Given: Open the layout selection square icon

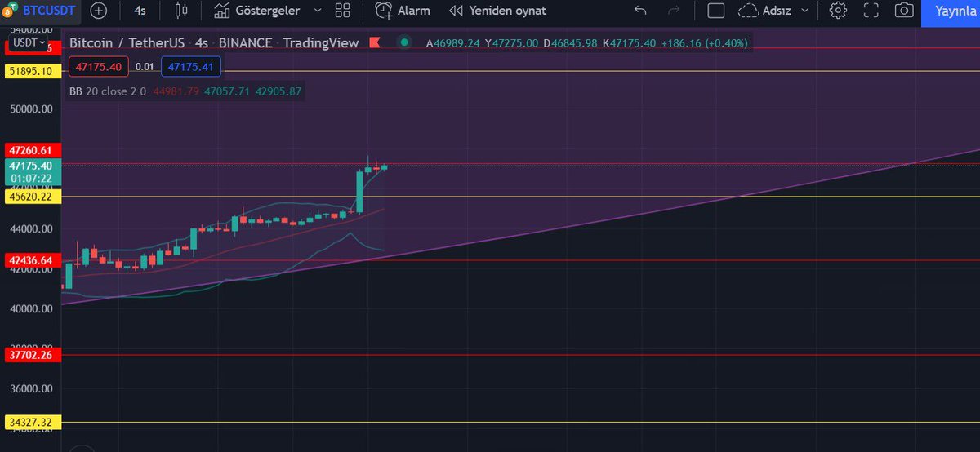Looking at the screenshot, I should [x=716, y=11].
